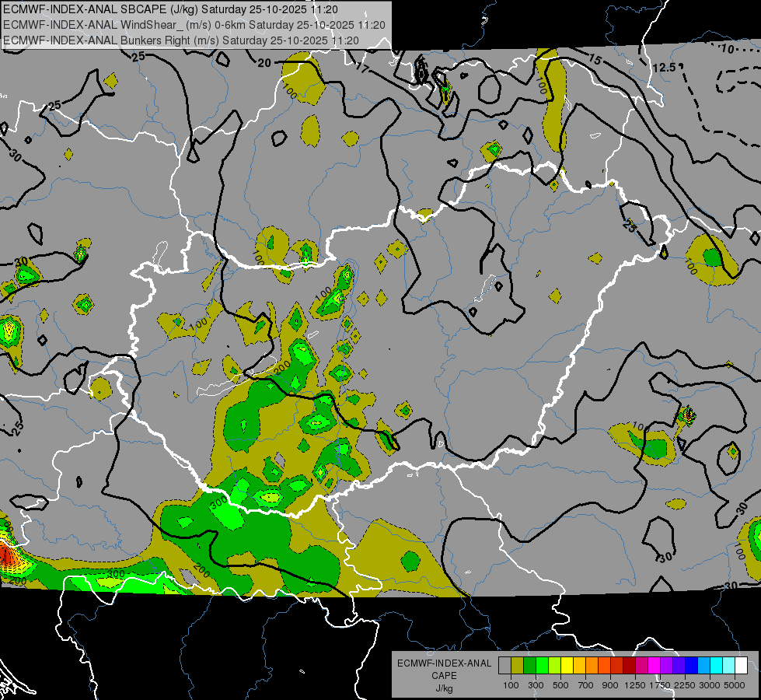Click the Bunkers Right title line
The height and width of the screenshot is (700, 761).
tap(181, 40)
